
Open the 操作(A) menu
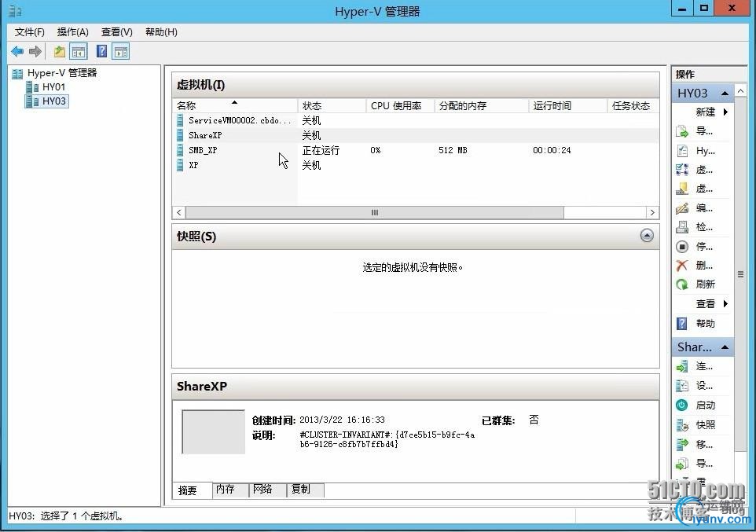pyautogui.click(x=73, y=32)
